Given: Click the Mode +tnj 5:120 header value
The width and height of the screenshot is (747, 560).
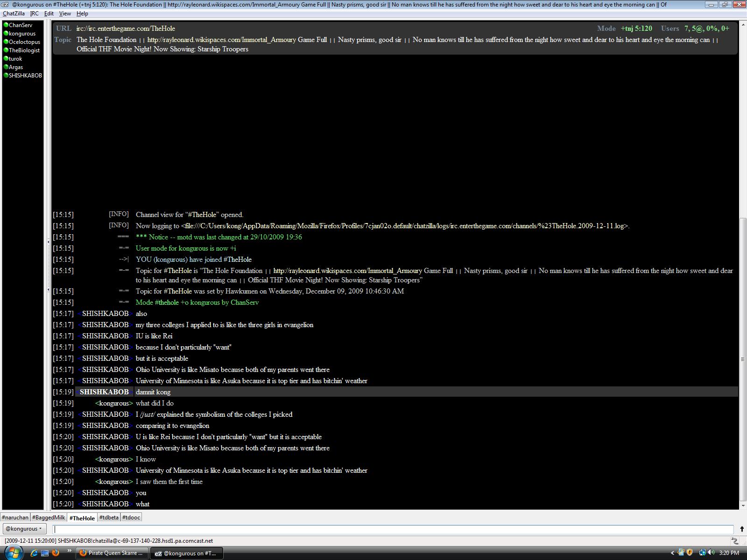Looking at the screenshot, I should 636,28.
